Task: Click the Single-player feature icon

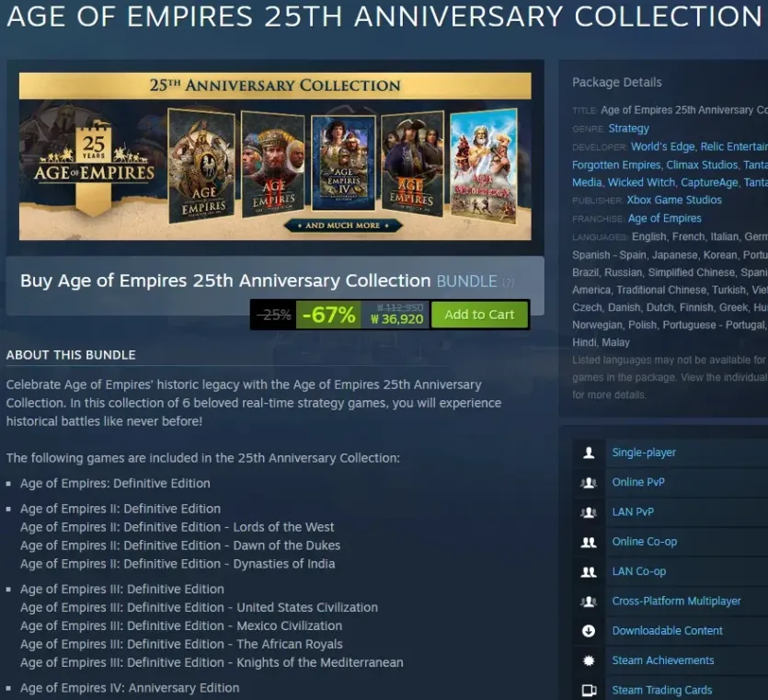Action: 589,453
